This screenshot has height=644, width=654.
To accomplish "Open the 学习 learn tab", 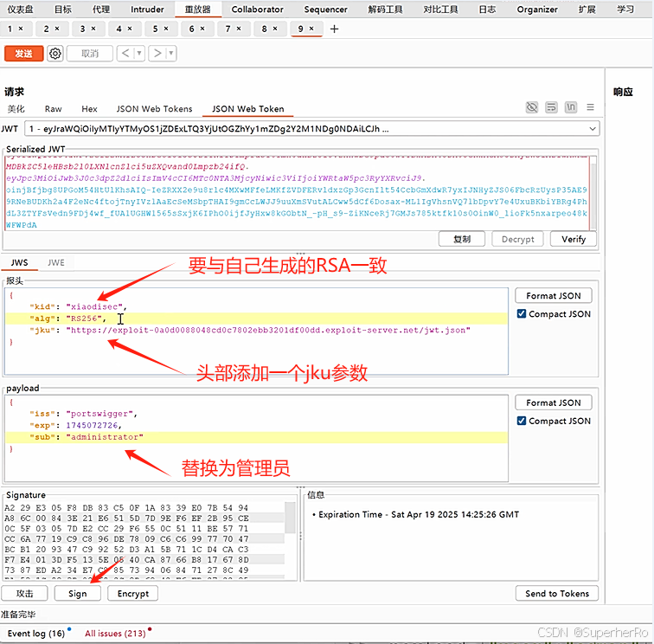I will pyautogui.click(x=625, y=10).
